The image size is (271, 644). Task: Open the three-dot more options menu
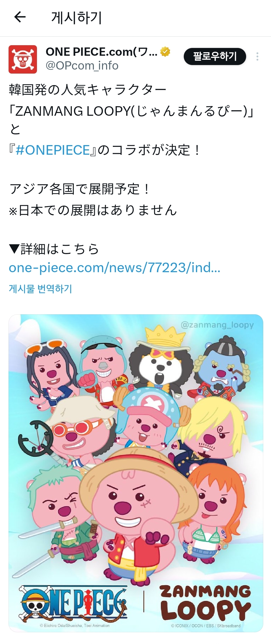pos(257,56)
